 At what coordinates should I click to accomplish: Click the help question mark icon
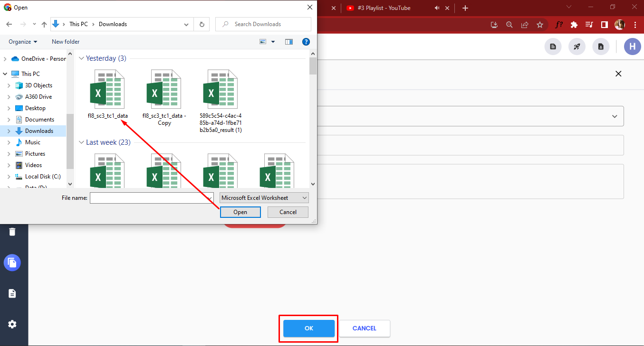click(x=306, y=42)
